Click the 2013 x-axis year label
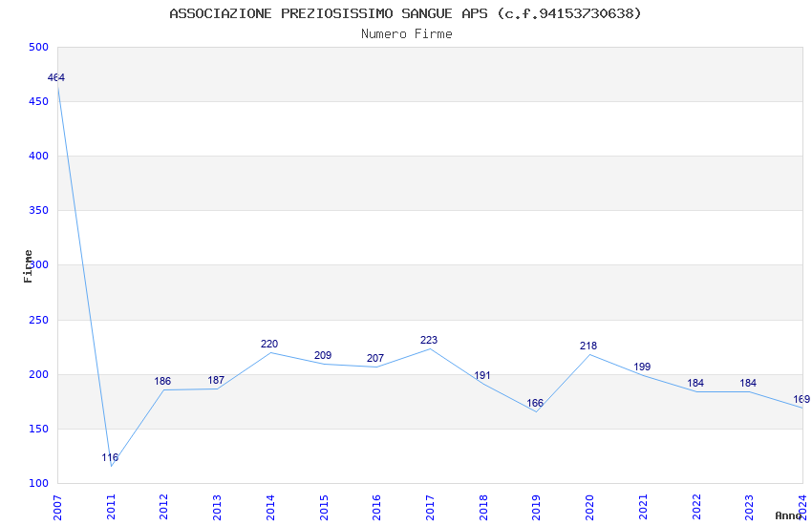Viewport: 812px width, 525px height. tap(217, 507)
